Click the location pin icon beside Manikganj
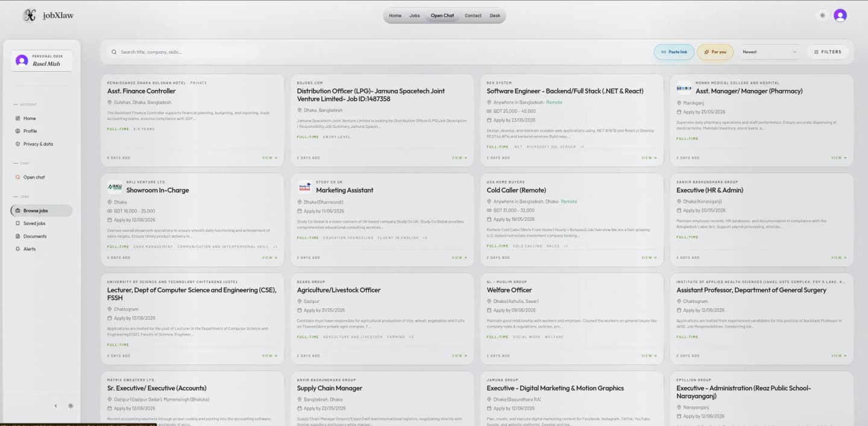This screenshot has height=426, width=868. click(x=679, y=103)
